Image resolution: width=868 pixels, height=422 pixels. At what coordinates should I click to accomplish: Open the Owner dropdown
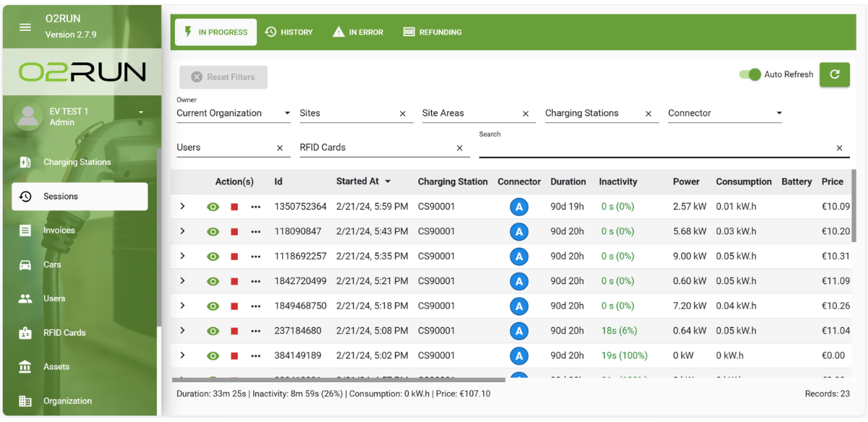[x=233, y=113]
